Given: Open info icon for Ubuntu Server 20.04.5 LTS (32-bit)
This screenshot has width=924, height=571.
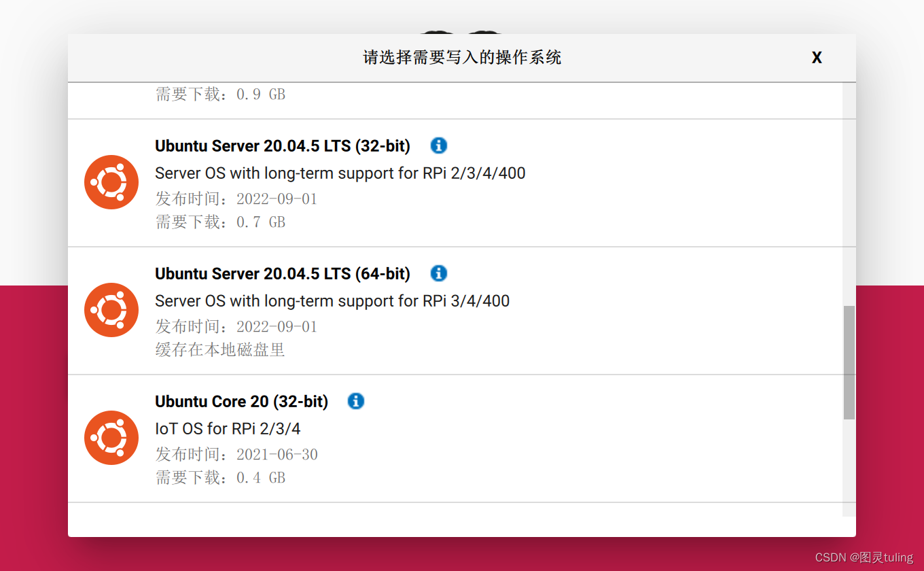Looking at the screenshot, I should tap(439, 145).
